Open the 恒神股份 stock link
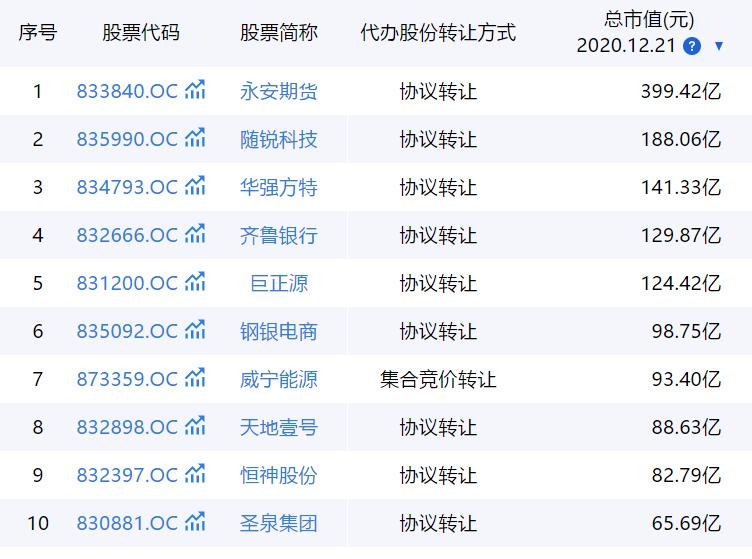This screenshot has height=559, width=752. click(279, 475)
